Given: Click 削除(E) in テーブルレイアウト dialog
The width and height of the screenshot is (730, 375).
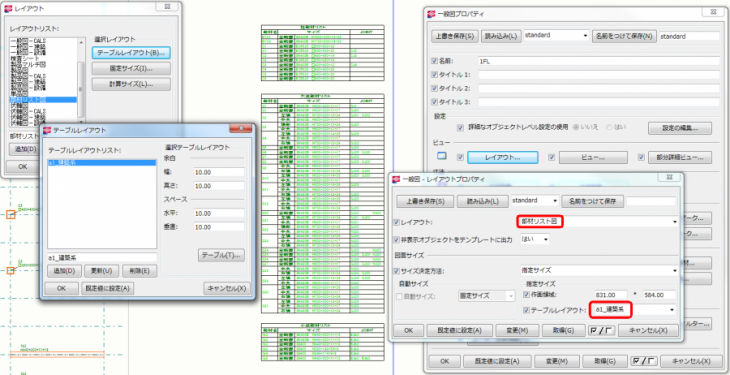Looking at the screenshot, I should pyautogui.click(x=140, y=271).
